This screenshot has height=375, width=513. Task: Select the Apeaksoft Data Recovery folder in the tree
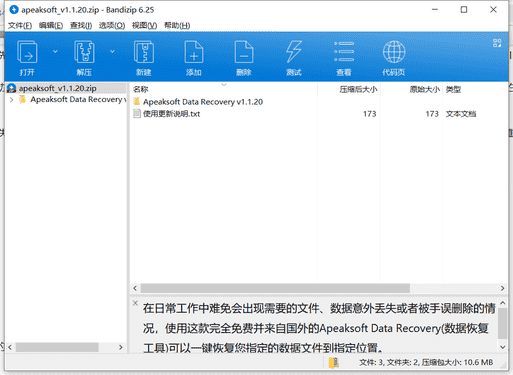point(78,100)
